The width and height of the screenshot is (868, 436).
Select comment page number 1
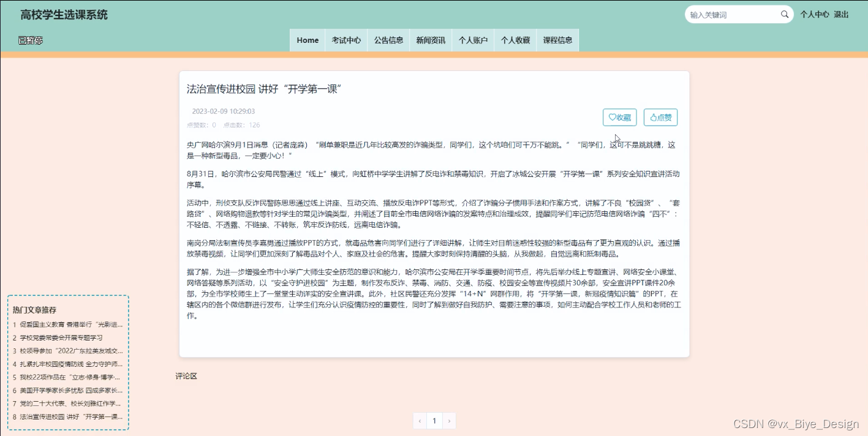tap(434, 421)
